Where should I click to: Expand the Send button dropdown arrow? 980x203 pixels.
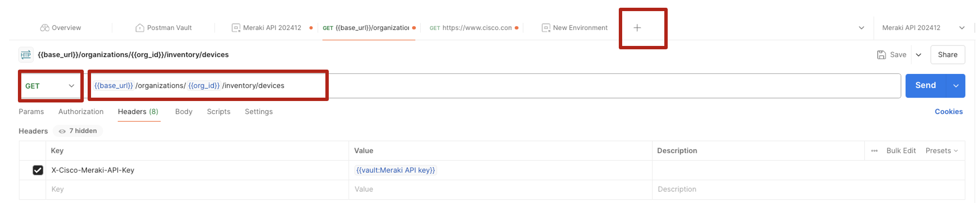point(956,86)
